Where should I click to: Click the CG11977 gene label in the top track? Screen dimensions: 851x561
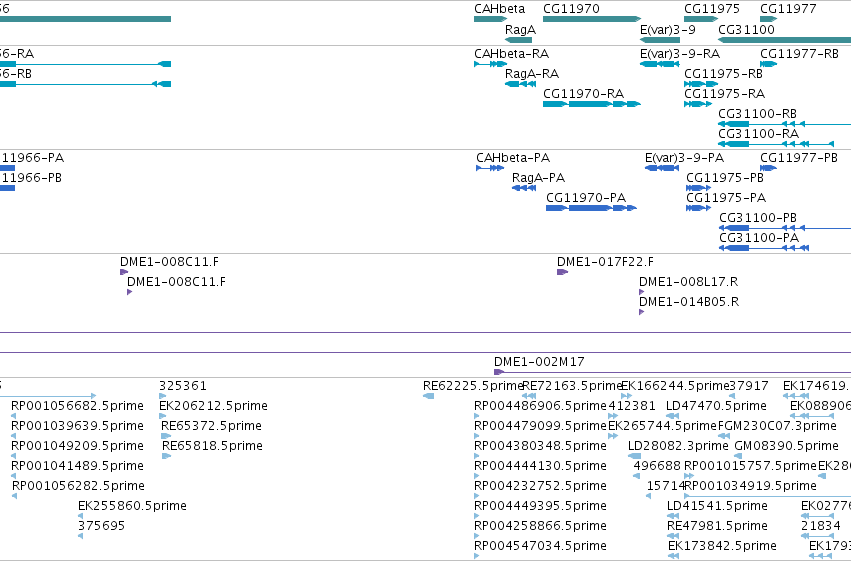tap(788, 9)
